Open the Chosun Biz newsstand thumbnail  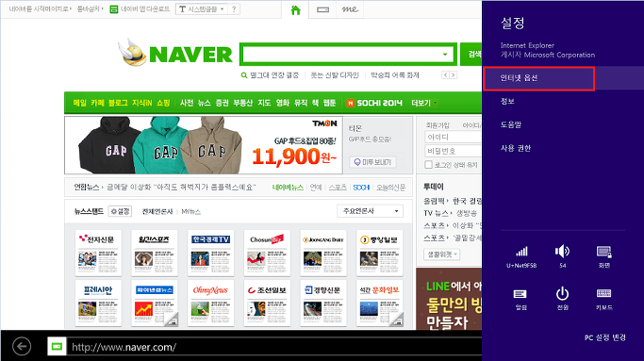(x=267, y=253)
